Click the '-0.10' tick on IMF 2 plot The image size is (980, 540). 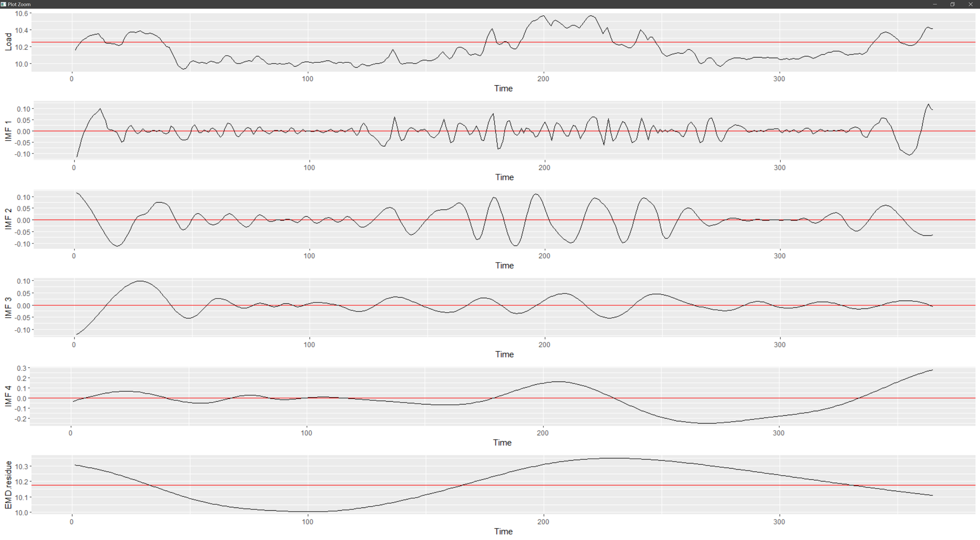22,244
